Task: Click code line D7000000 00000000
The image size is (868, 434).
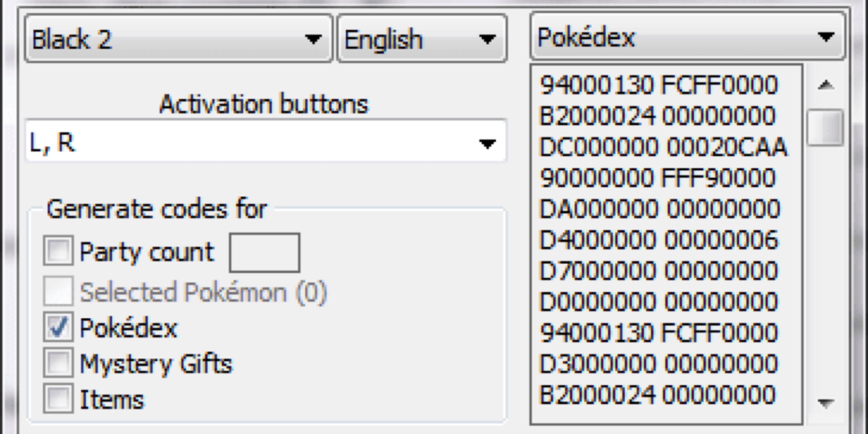Action: coord(659,271)
